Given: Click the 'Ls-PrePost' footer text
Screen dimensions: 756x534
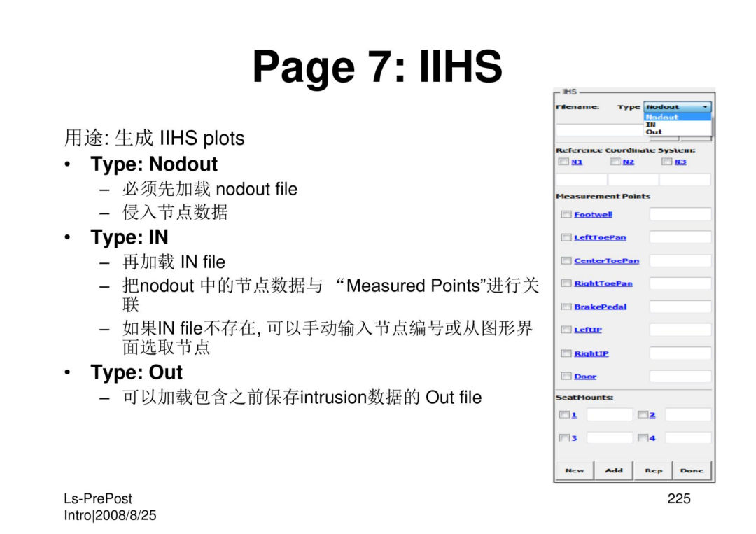Looking at the screenshot, I should point(98,498).
